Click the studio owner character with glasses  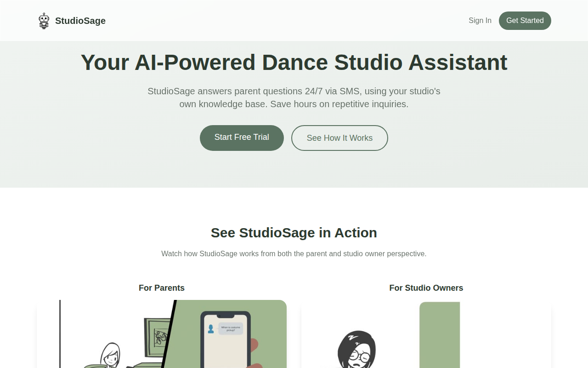click(357, 350)
